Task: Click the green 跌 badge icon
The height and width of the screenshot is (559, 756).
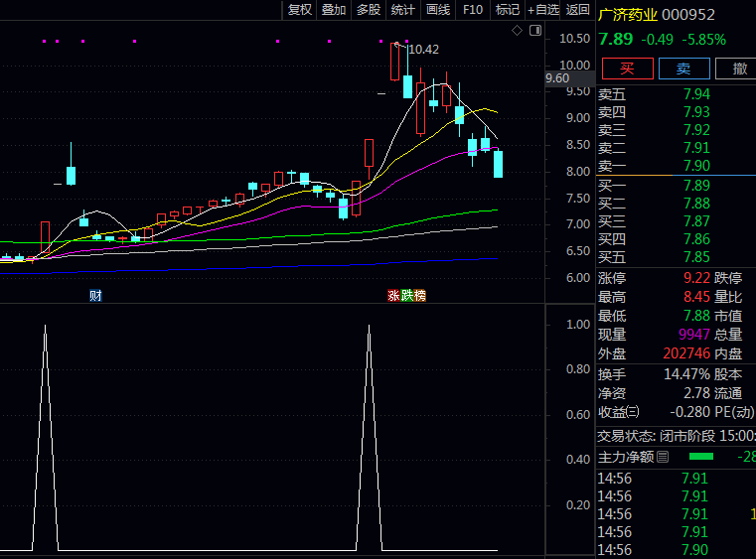Action: point(406,296)
